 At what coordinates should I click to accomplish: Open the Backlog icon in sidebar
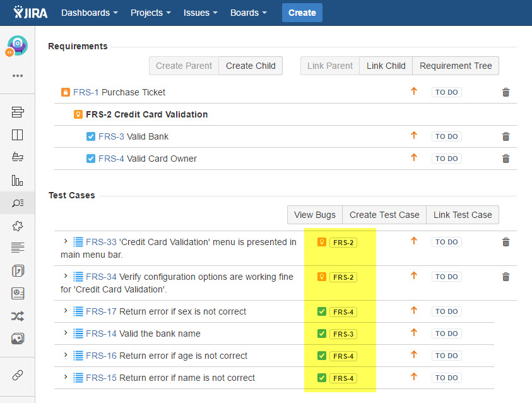18,112
